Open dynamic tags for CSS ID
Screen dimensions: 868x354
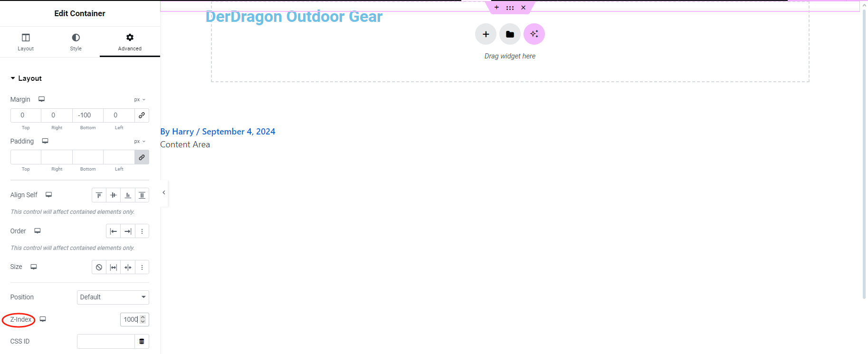pyautogui.click(x=142, y=342)
